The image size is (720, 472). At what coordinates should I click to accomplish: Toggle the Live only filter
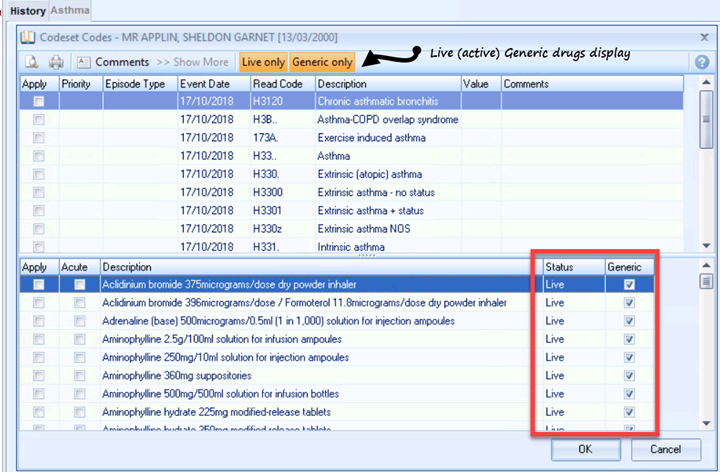coord(263,62)
